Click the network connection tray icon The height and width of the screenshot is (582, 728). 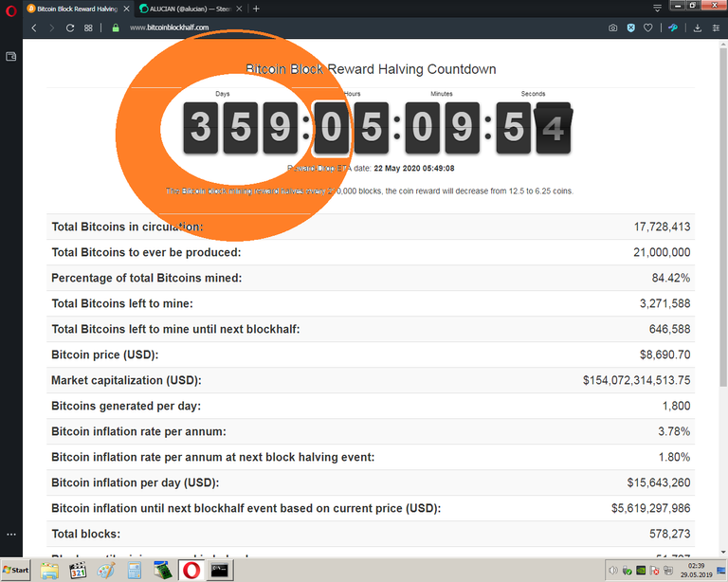[x=668, y=570]
